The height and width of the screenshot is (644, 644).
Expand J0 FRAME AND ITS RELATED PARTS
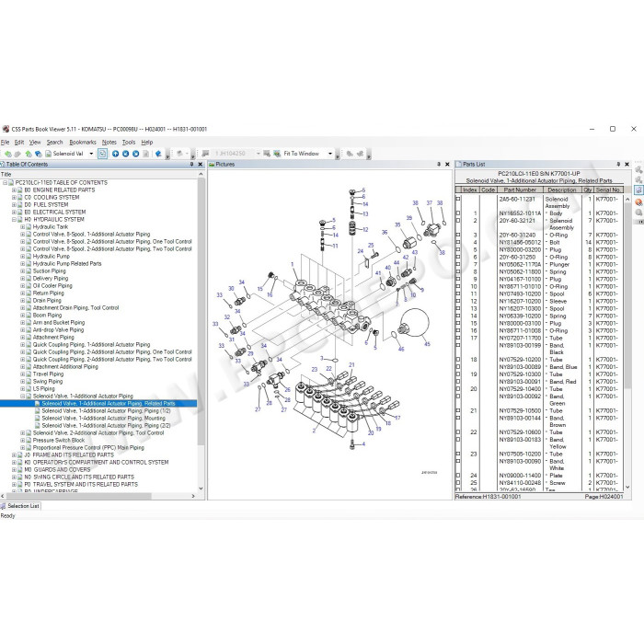pos(14,455)
